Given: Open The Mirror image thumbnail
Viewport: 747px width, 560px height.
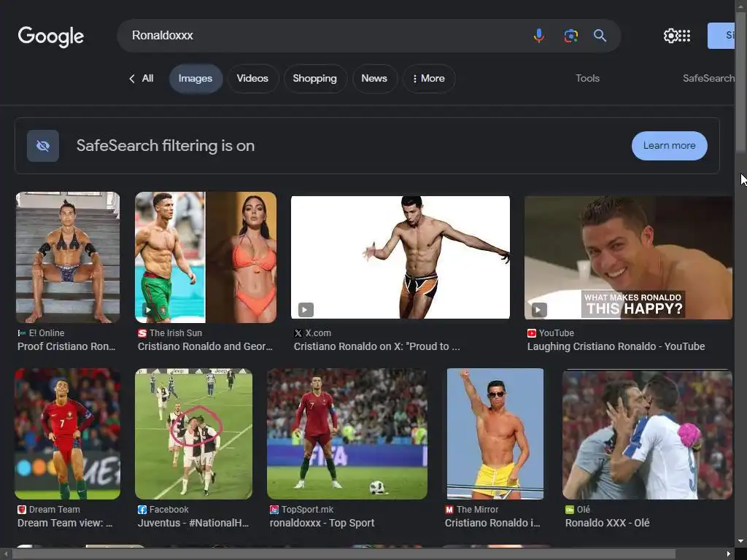Looking at the screenshot, I should click(x=495, y=434).
